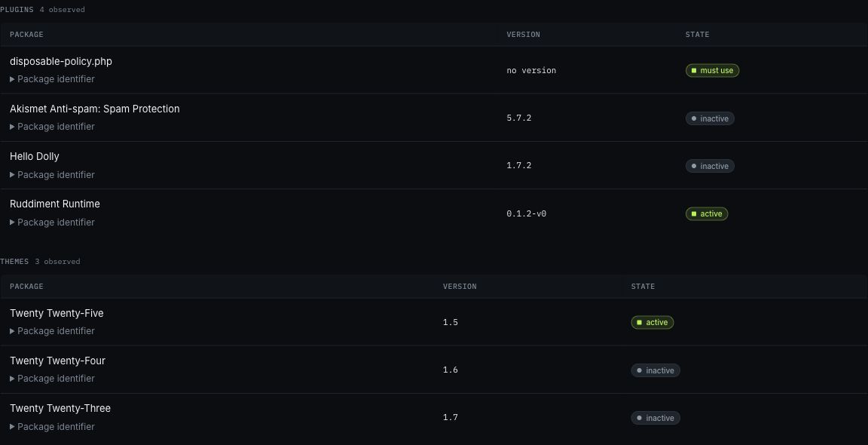Screen dimensions: 868x445
Task: Click the inactive badge for Twenty Twenty-Three
Action: tap(656, 418)
